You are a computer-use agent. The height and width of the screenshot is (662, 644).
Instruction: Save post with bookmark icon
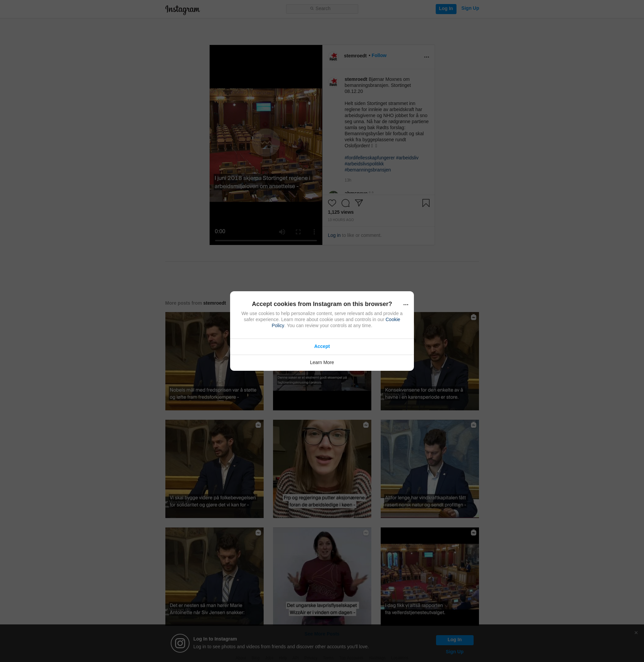click(x=426, y=203)
